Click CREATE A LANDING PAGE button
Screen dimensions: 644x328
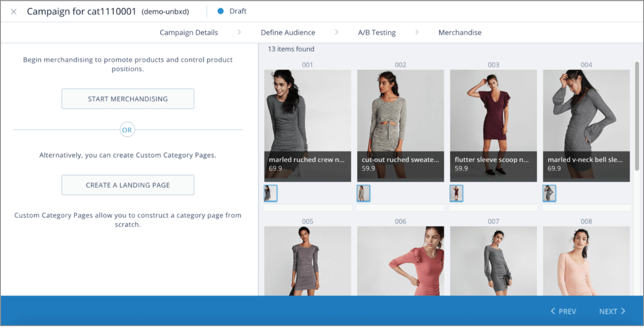[128, 185]
